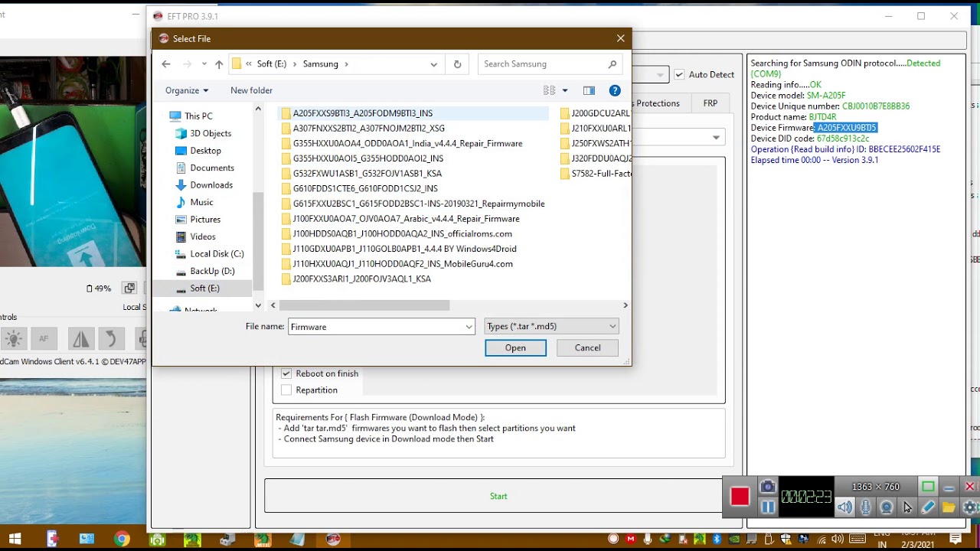The image size is (980, 551).
Task: Click the Open button in the file dialog
Action: click(x=515, y=348)
